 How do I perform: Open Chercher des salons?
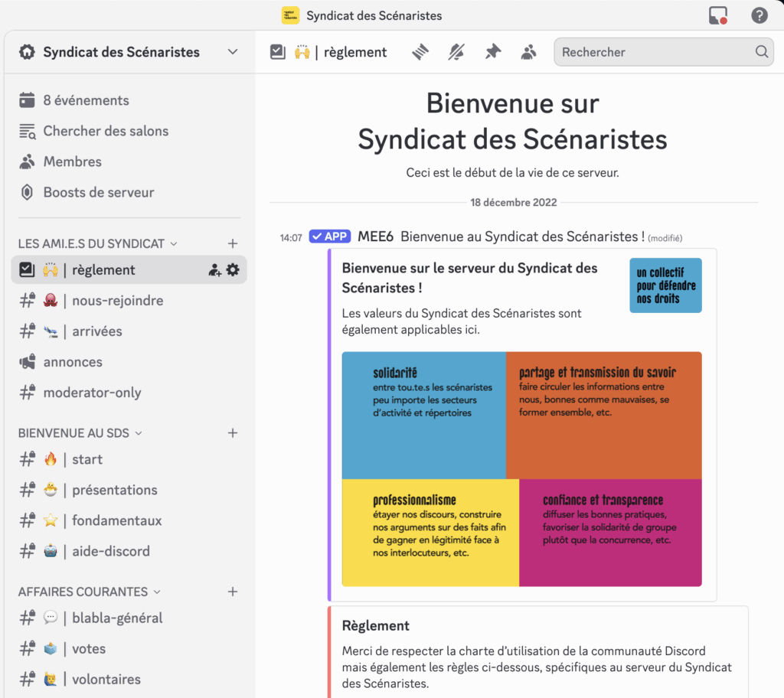click(106, 131)
